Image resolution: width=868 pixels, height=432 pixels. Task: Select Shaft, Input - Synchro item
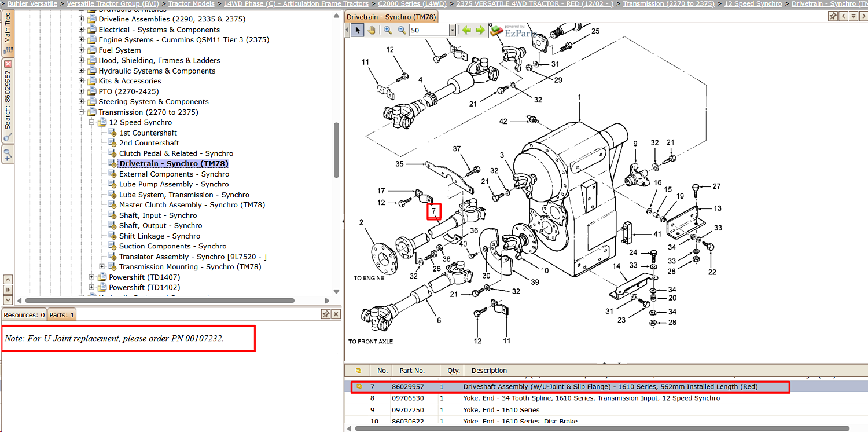[158, 215]
